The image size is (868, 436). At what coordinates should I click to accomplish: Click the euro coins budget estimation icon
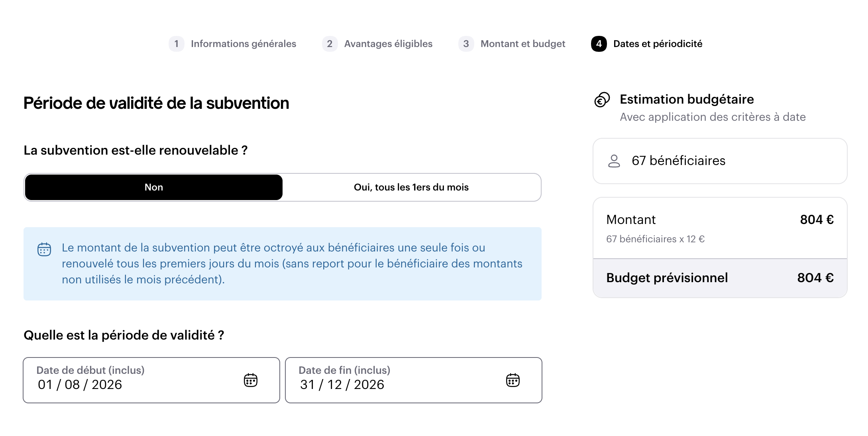tap(602, 100)
